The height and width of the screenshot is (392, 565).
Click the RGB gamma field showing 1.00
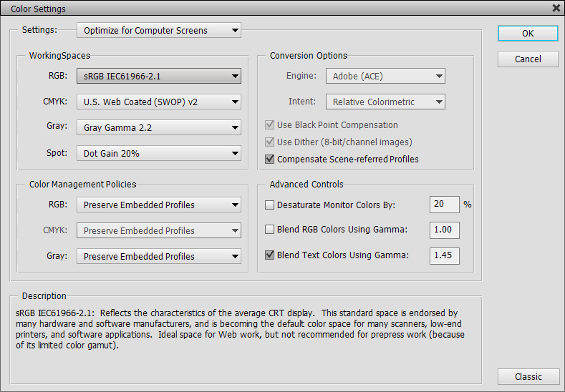444,230
